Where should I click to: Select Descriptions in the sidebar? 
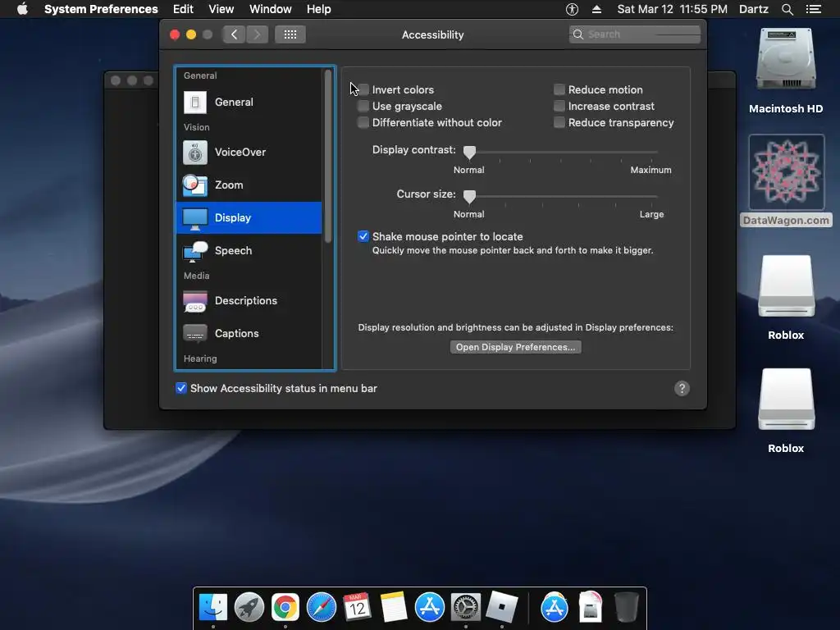pyautogui.click(x=249, y=300)
